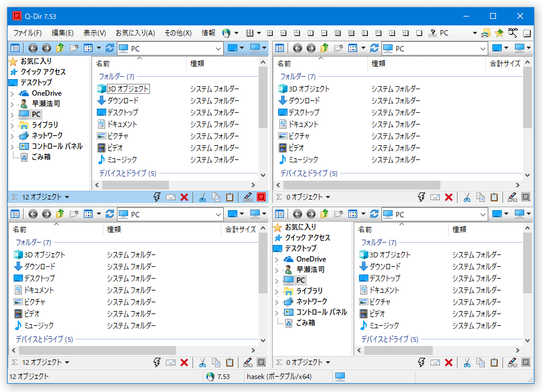Click デバイスとドライブ (5) group header in the bottom-right pane
The height and width of the screenshot is (392, 542).
[390, 339]
